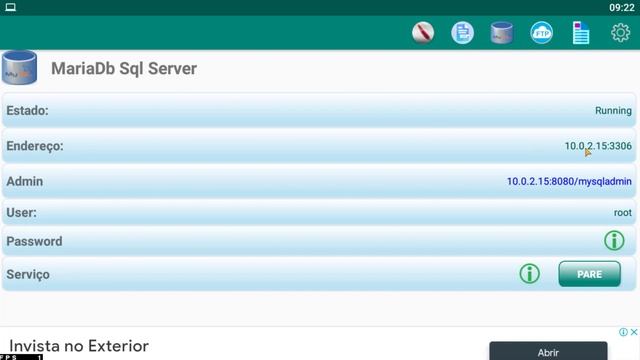
Task: Click the User: label
Action: (x=21, y=213)
